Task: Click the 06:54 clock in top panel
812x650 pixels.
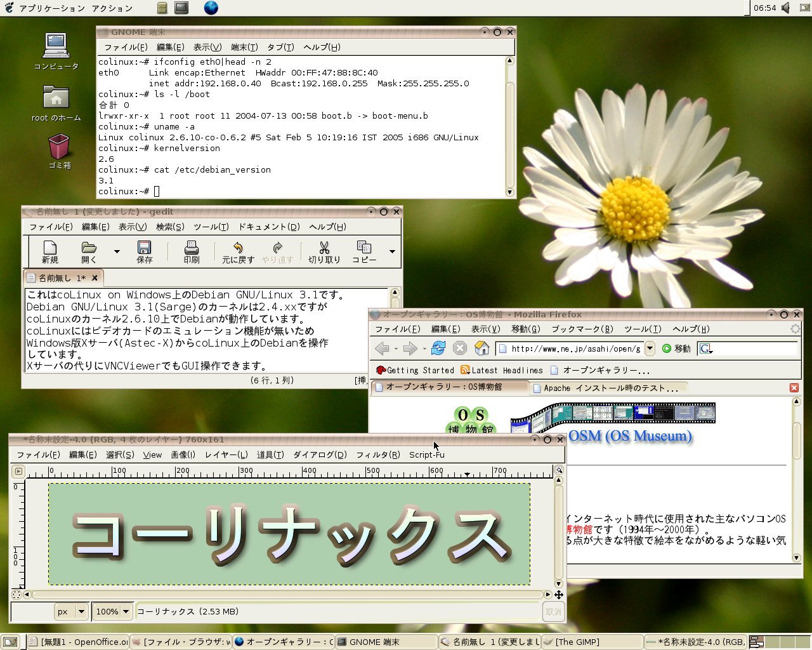Action: 764,8
